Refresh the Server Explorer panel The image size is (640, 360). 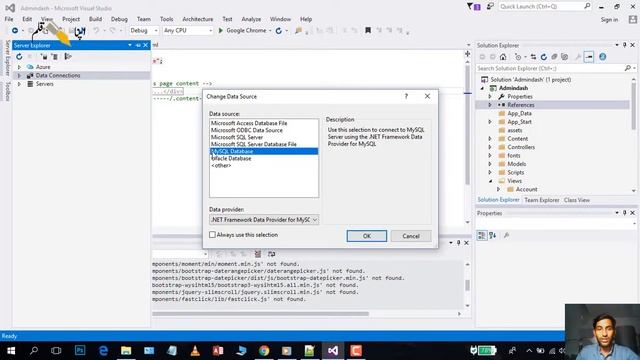(x=19, y=57)
